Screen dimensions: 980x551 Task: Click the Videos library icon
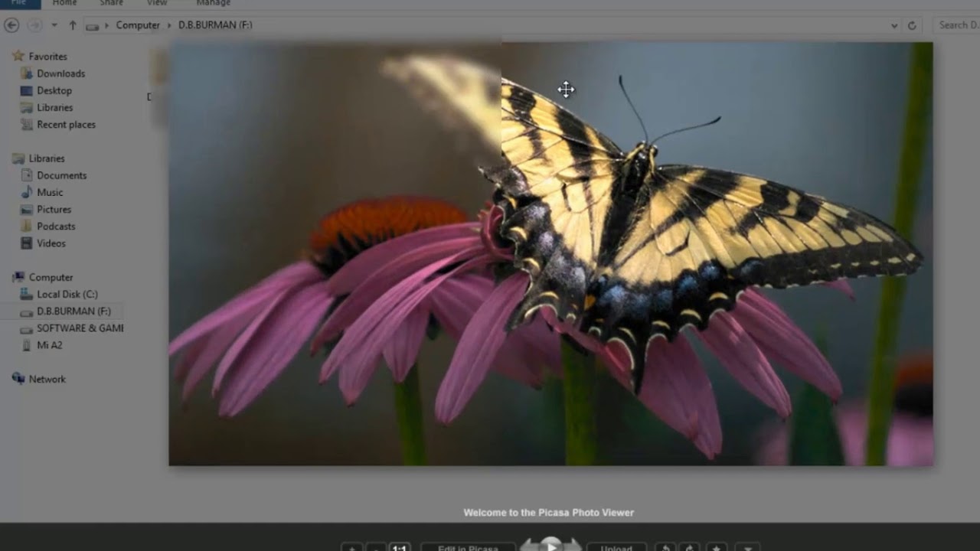click(27, 243)
